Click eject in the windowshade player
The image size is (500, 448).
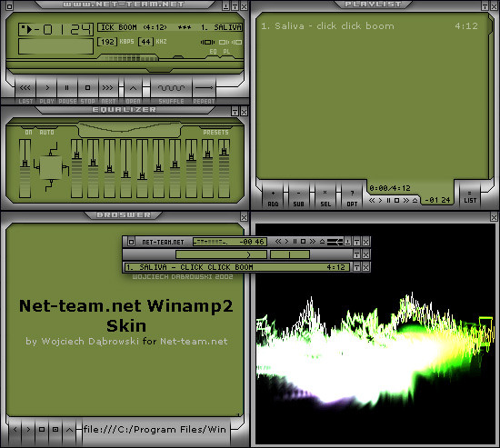tap(322, 242)
